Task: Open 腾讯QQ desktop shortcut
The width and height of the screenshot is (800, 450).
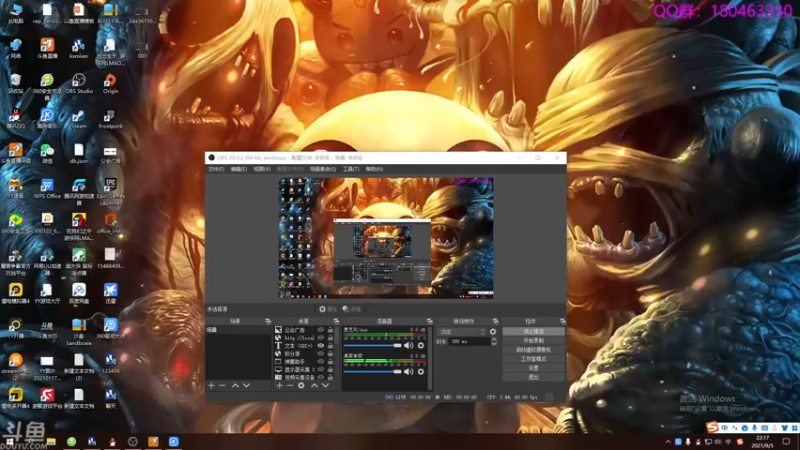Action: (15, 119)
